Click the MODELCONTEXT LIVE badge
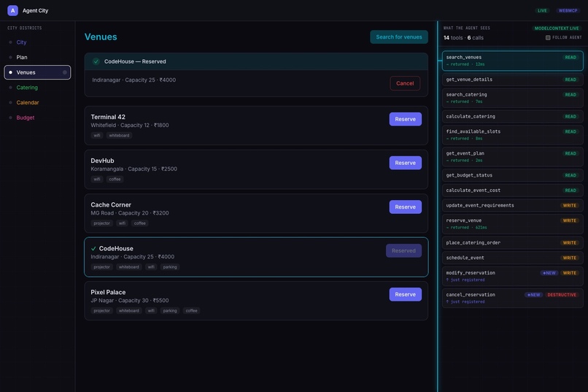 pyautogui.click(x=557, y=28)
